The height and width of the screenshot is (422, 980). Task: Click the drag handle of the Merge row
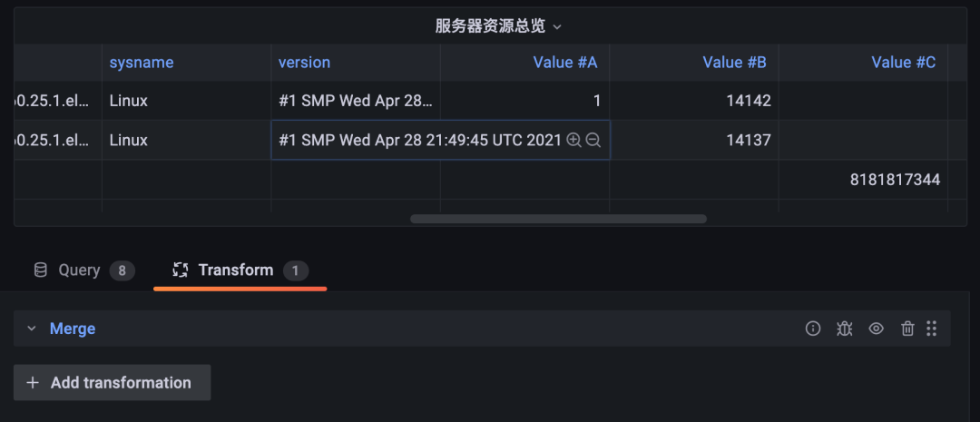tap(931, 329)
